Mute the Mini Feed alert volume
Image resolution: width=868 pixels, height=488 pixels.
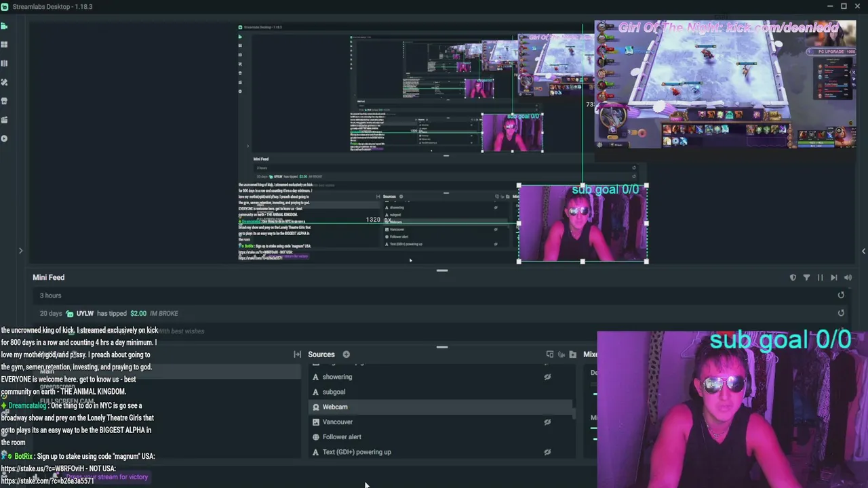(x=848, y=277)
